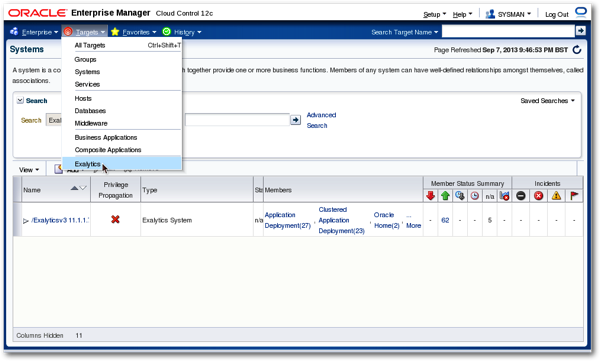Click the green up-arrow status icon
Image resolution: width=600 pixels, height=361 pixels.
(445, 196)
